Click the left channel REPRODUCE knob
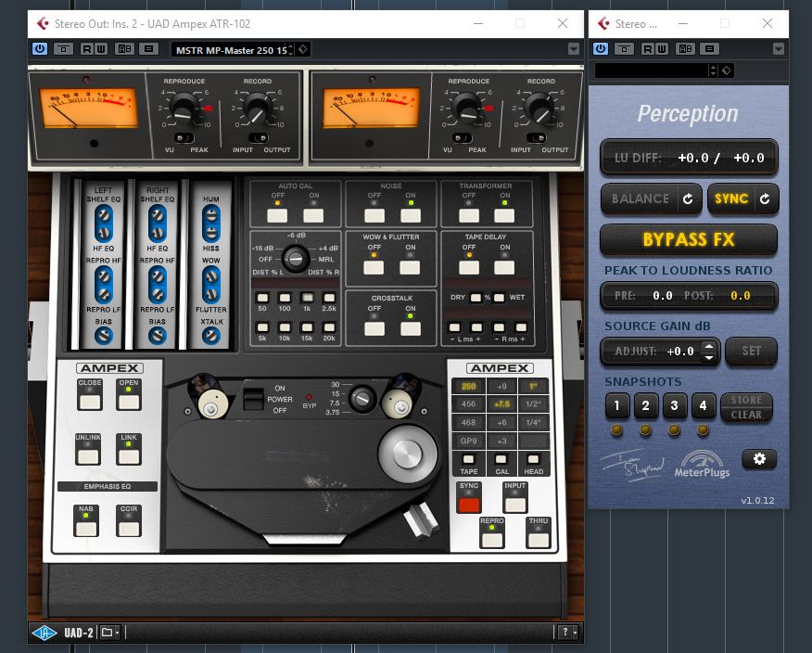Image resolution: width=812 pixels, height=653 pixels. point(184,109)
